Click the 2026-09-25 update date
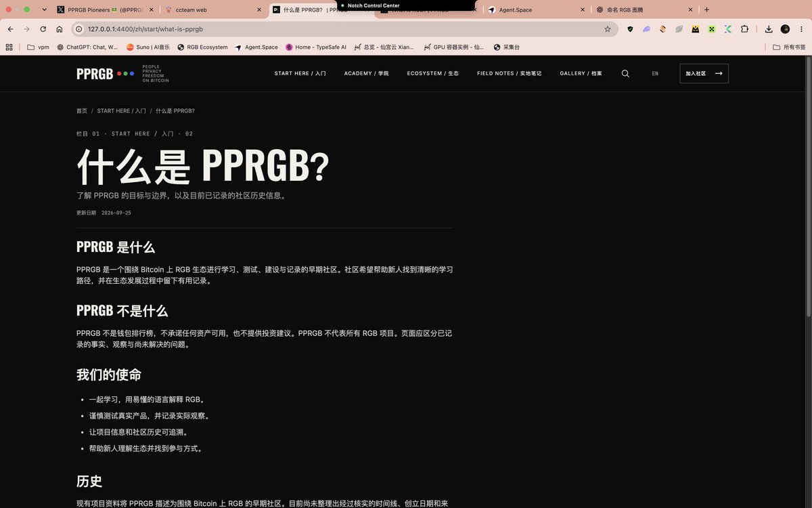The image size is (812, 508). click(116, 213)
